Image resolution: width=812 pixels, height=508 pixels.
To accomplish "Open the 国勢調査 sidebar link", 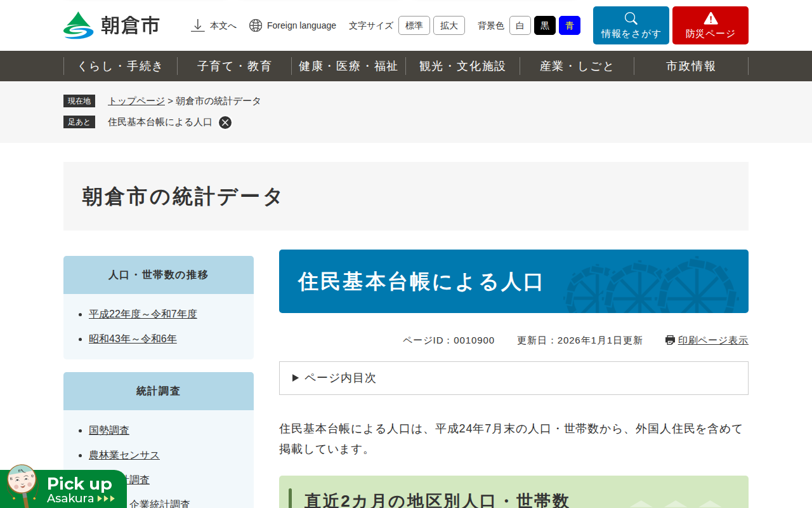I will tap(109, 430).
